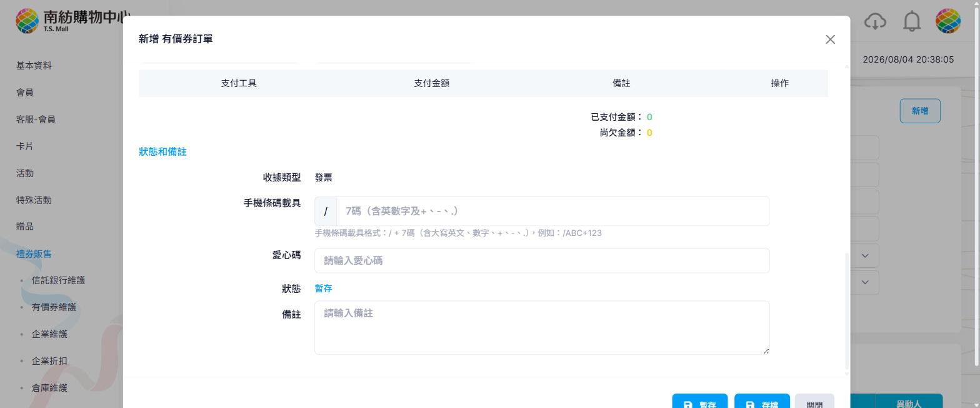Open 卡片 sidebar menu
The width and height of the screenshot is (980, 408).
tap(25, 146)
